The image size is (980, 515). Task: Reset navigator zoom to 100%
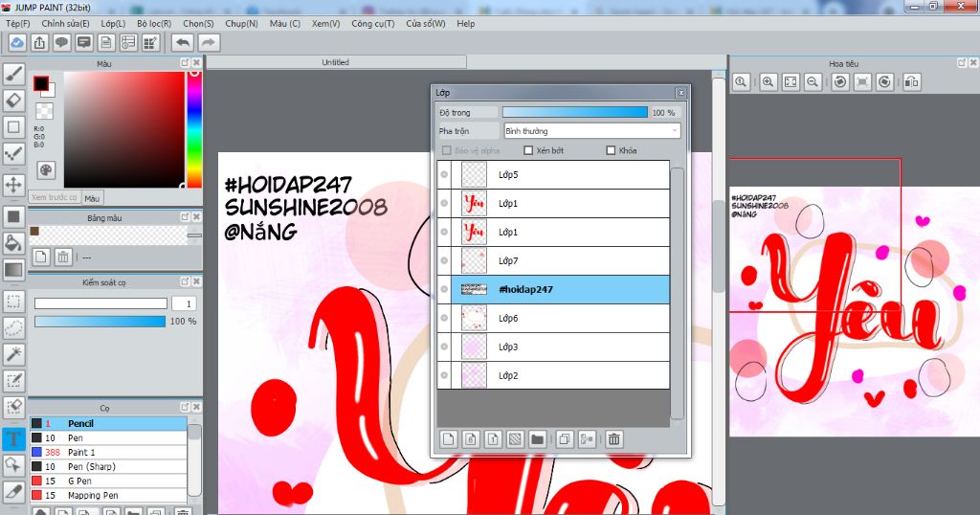click(x=742, y=82)
